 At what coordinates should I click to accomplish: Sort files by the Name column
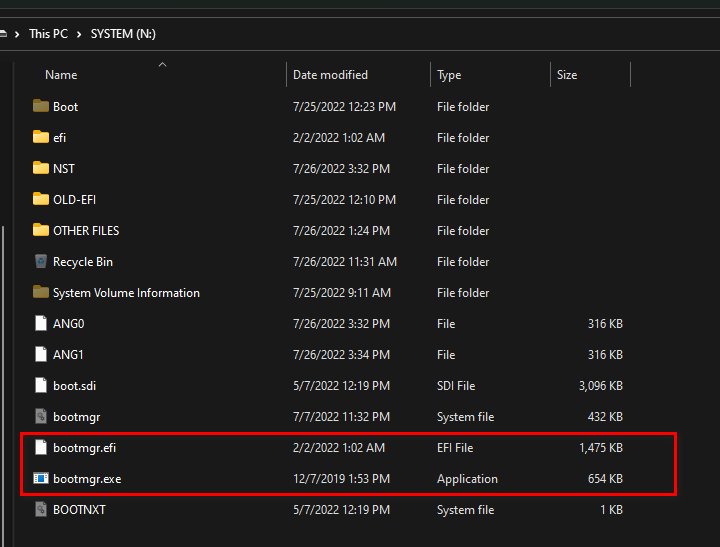point(61,75)
